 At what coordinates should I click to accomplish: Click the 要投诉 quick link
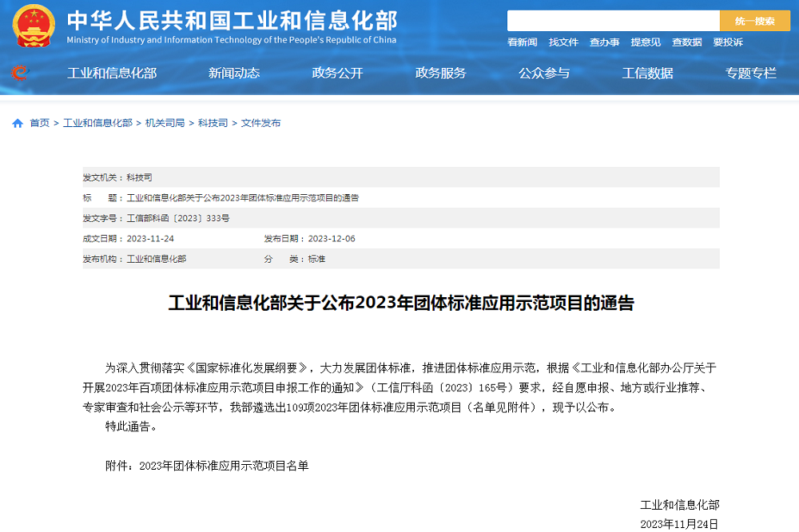click(728, 42)
